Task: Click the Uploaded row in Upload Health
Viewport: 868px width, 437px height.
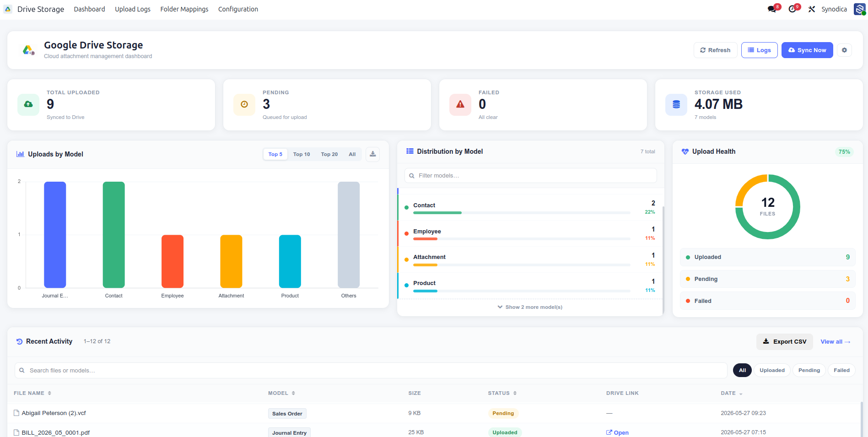Action: coord(768,257)
